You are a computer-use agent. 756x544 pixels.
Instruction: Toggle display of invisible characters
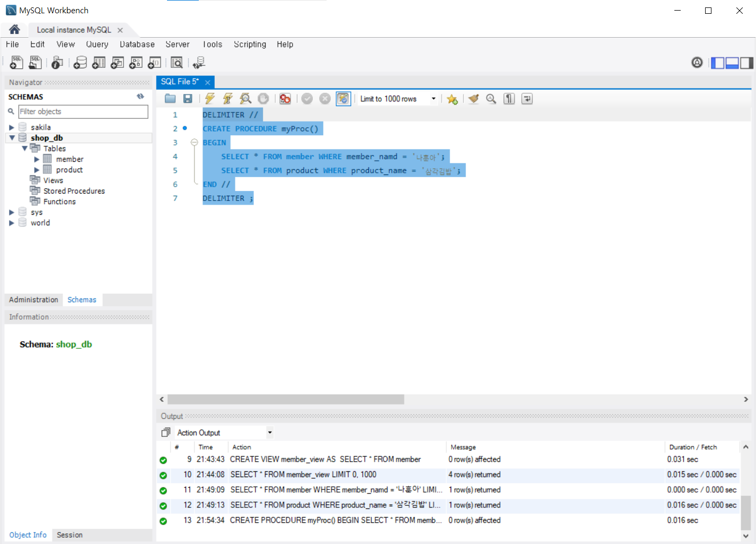pyautogui.click(x=509, y=99)
